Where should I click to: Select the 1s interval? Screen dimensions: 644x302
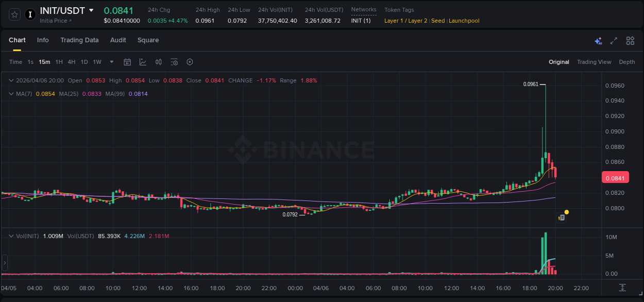pyautogui.click(x=30, y=62)
